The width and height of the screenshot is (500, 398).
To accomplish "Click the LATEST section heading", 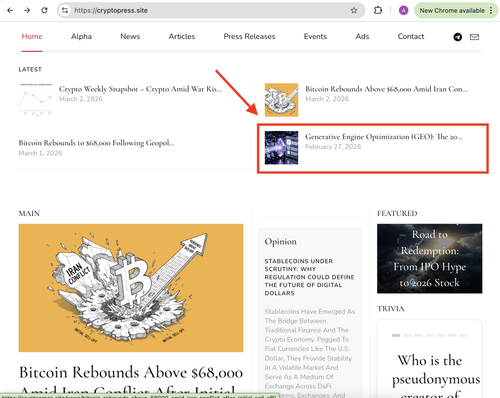I will [30, 69].
